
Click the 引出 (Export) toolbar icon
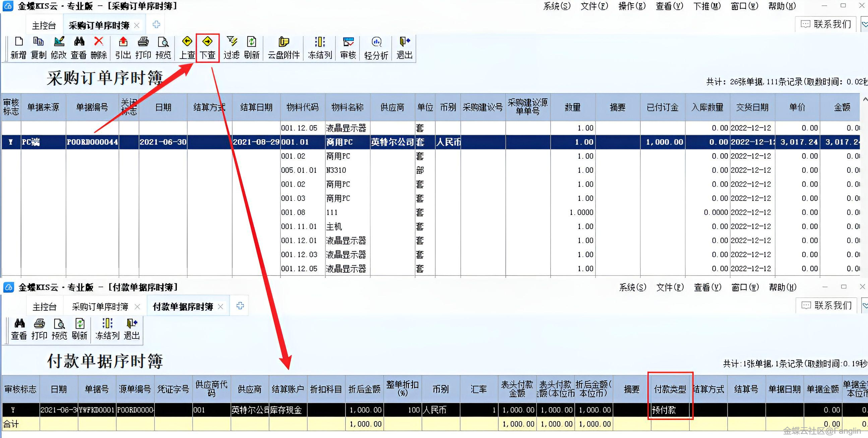(123, 48)
